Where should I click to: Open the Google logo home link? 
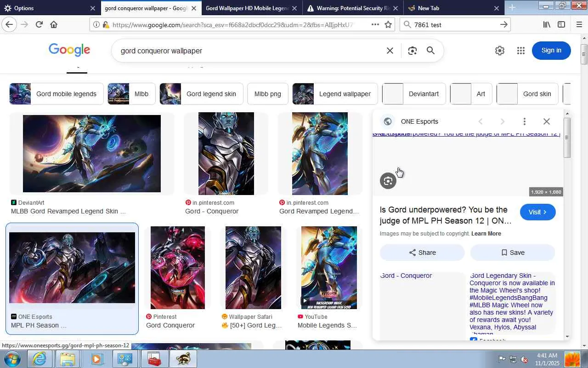(69, 50)
